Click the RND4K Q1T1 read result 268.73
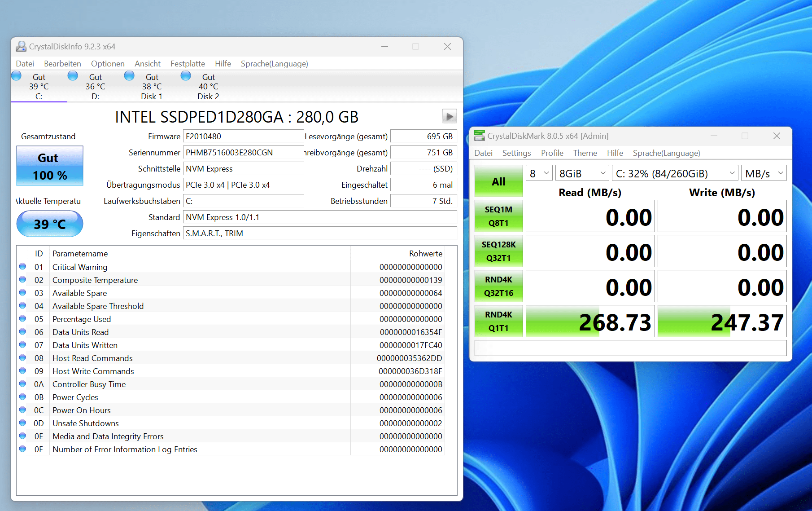This screenshot has height=511, width=812. tap(590, 321)
